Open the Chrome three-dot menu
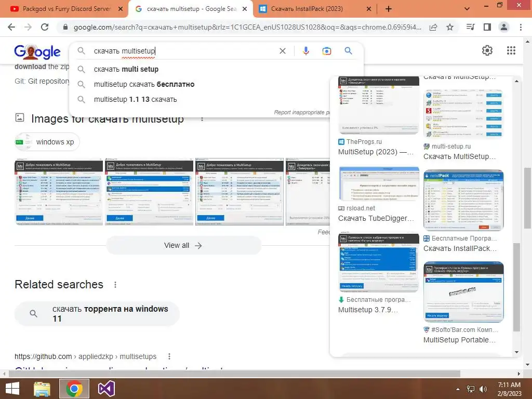Screen dimensions: 532x399 click(x=521, y=27)
